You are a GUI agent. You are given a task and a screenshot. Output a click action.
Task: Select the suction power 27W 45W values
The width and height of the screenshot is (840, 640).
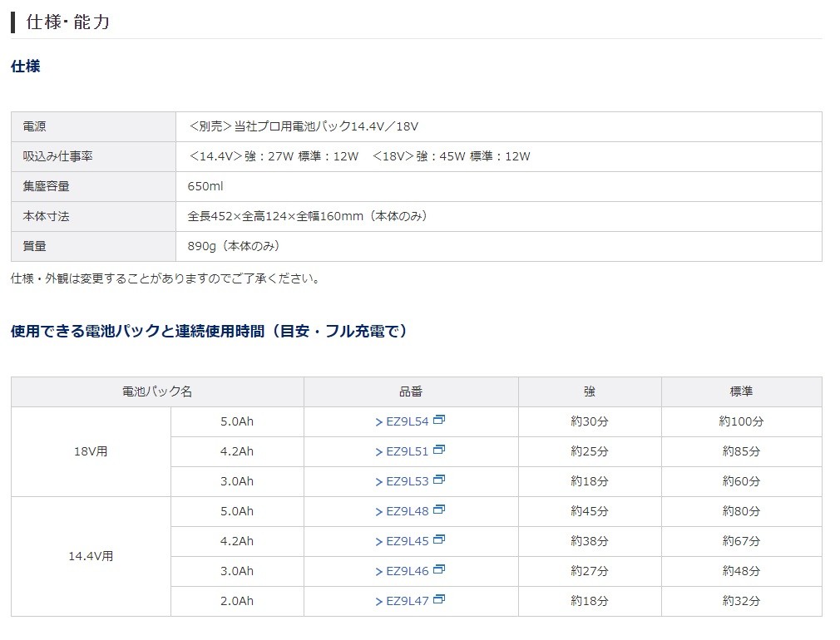(359, 156)
